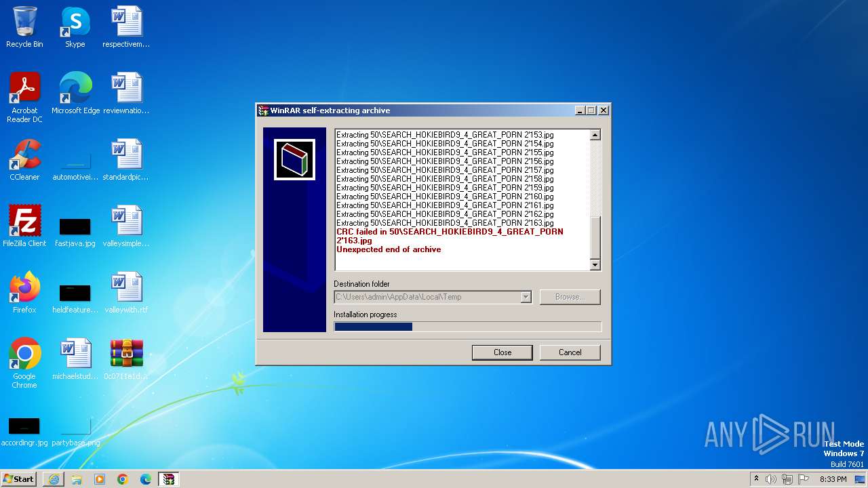This screenshot has width=868, height=488.
Task: Click the log line ending in 2'153.jpg
Action: [445, 135]
